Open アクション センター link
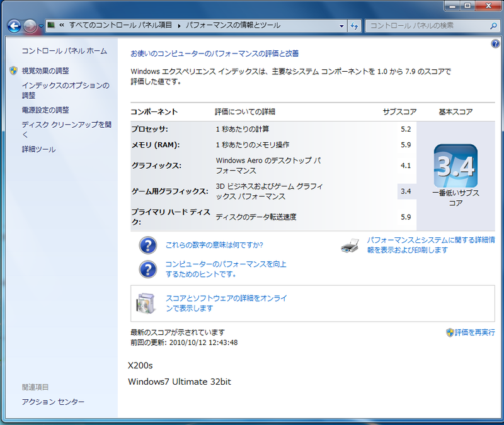504x425 pixels. point(53,402)
